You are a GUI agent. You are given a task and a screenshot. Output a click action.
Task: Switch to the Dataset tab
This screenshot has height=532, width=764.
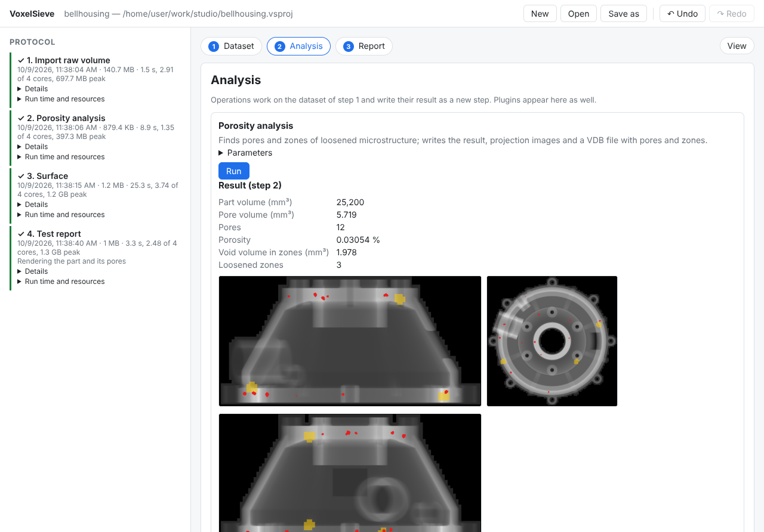[x=231, y=46]
